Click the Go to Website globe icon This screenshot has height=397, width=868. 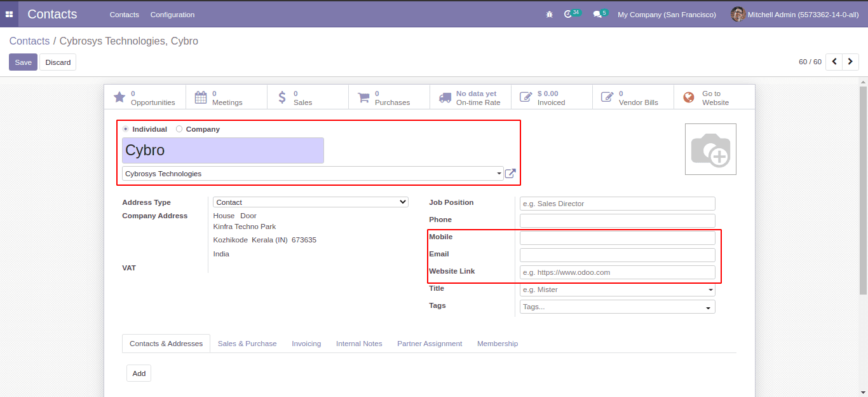[689, 97]
